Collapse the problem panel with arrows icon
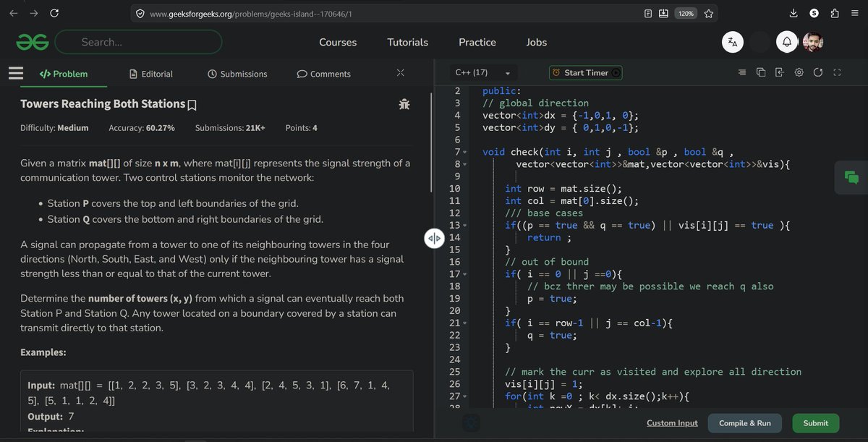Viewport: 868px width, 442px height. (x=401, y=73)
